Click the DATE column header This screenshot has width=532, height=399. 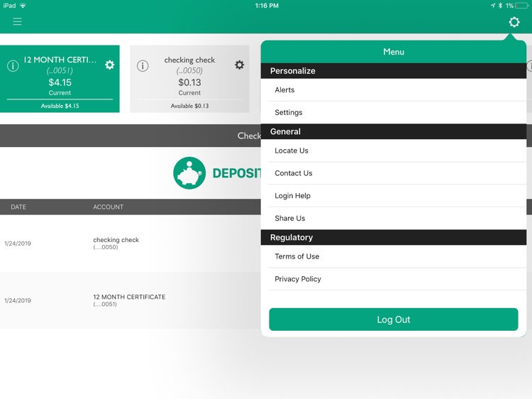tap(18, 207)
